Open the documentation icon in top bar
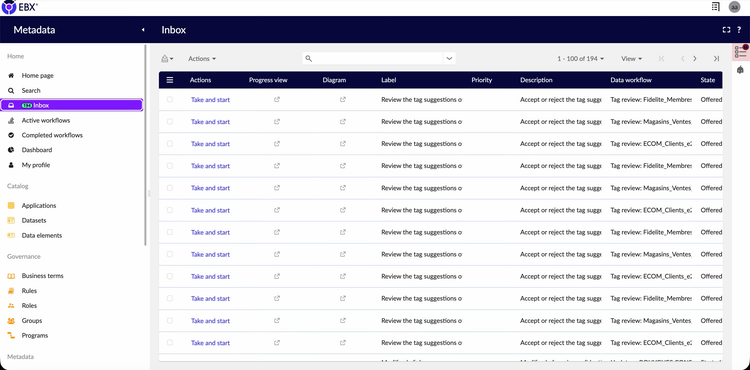This screenshot has height=370, width=750. 716,7
